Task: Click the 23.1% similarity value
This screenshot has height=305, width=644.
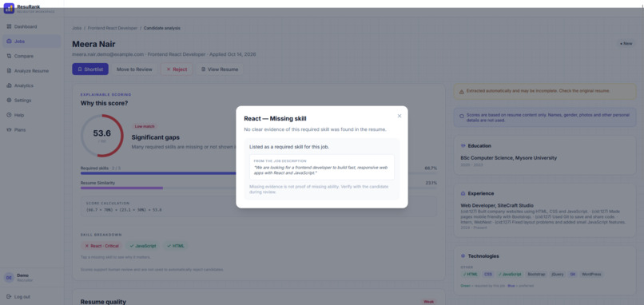Action: 431,183
